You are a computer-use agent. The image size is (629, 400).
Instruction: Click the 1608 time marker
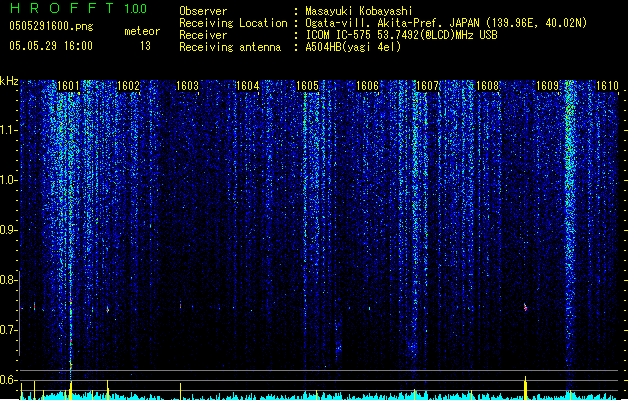[487, 86]
